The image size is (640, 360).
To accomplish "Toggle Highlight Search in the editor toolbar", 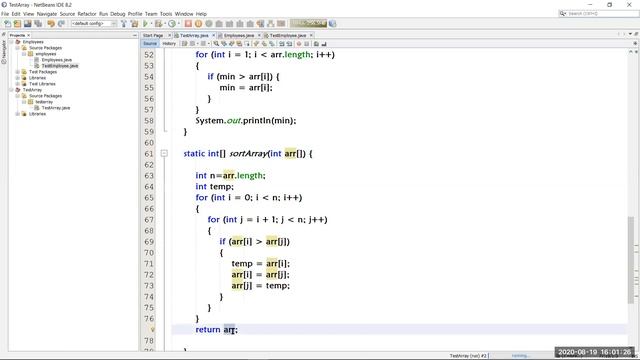I will (239, 44).
